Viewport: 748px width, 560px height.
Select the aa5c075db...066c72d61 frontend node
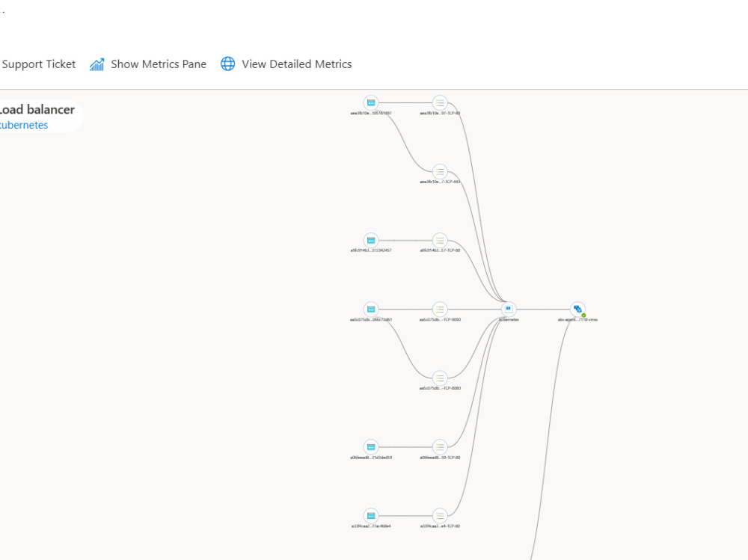pos(371,309)
